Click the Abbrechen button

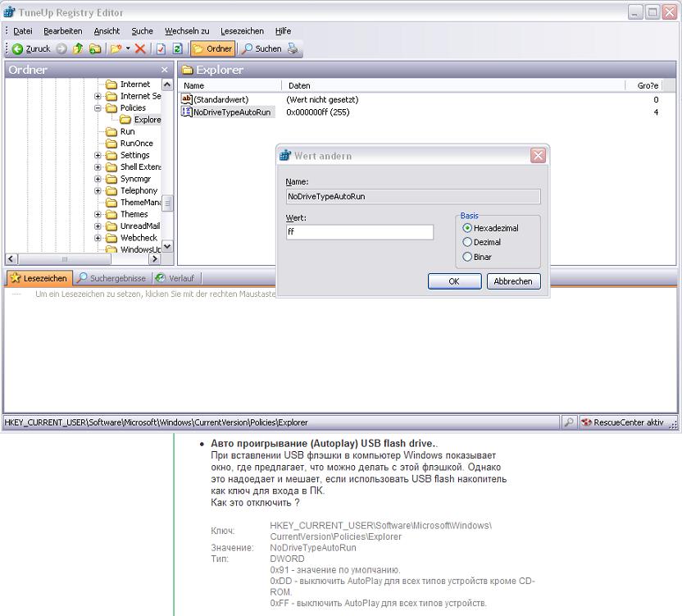(513, 281)
